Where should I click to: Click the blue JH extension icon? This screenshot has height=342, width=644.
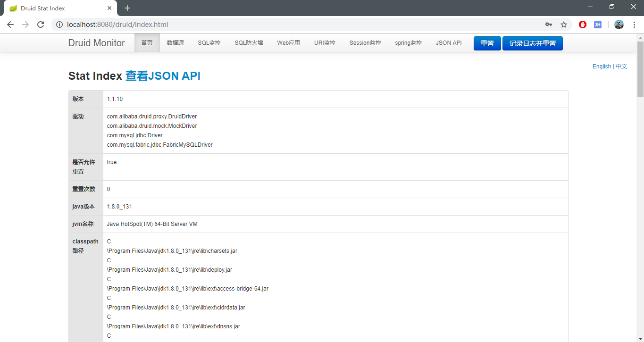[x=597, y=25]
